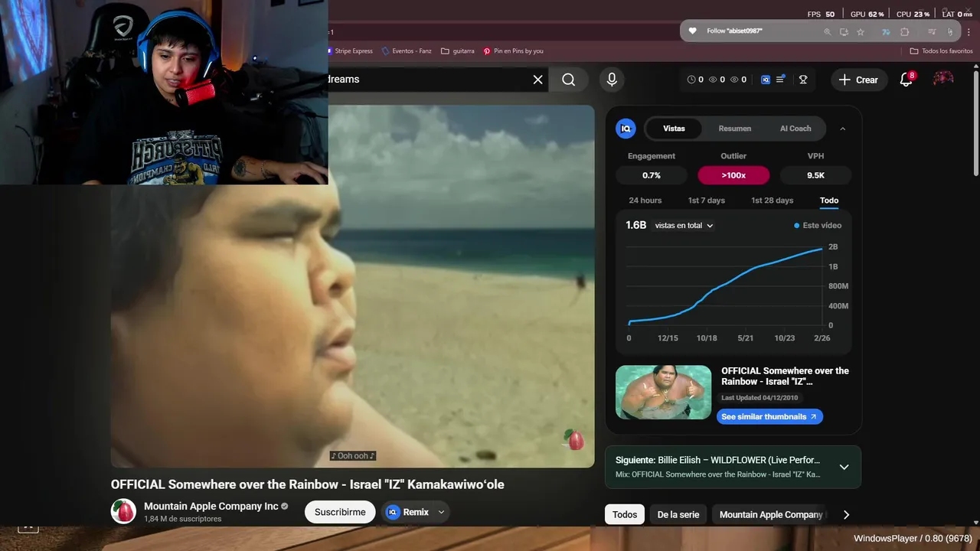
Task: Show more filter chips with right arrow
Action: point(846,514)
